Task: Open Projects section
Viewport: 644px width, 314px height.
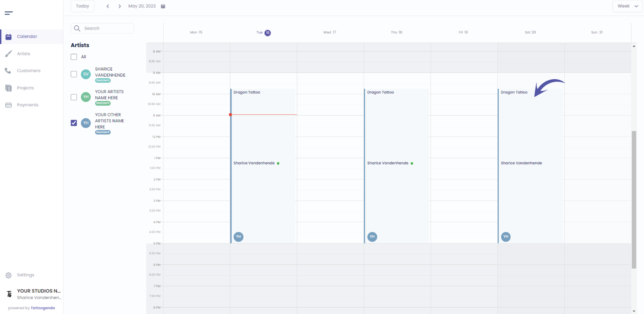Action: 25,88
